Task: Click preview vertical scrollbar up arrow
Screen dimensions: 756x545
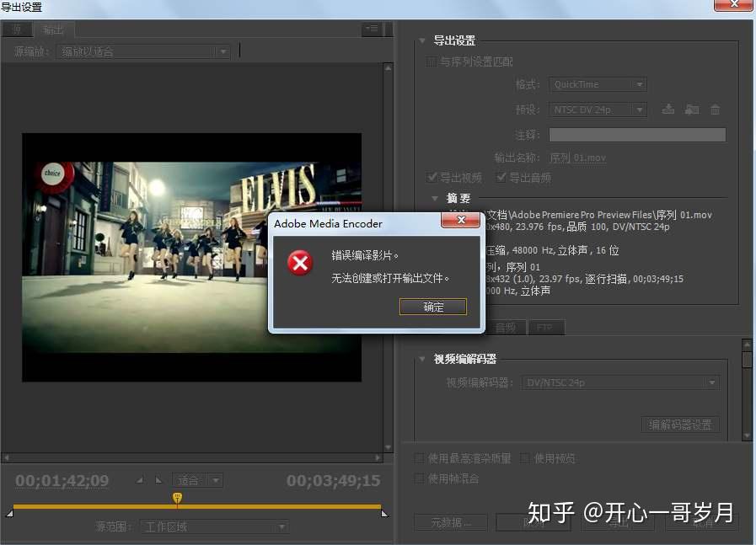Action: point(389,68)
